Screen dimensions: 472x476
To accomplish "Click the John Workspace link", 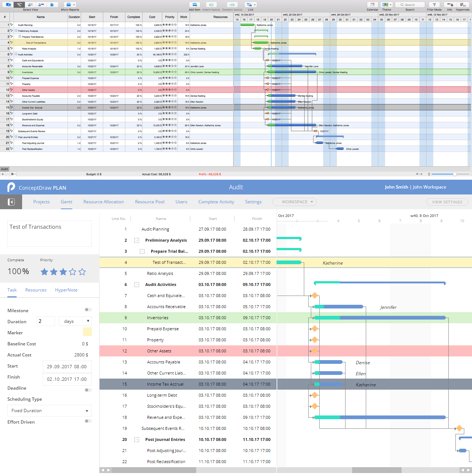I will [x=429, y=187].
